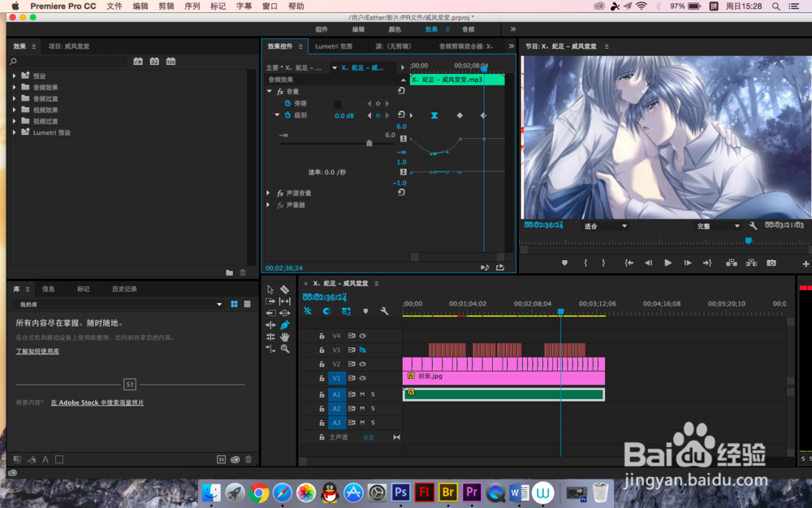
Task: Open the 序列 menu
Action: tap(192, 7)
